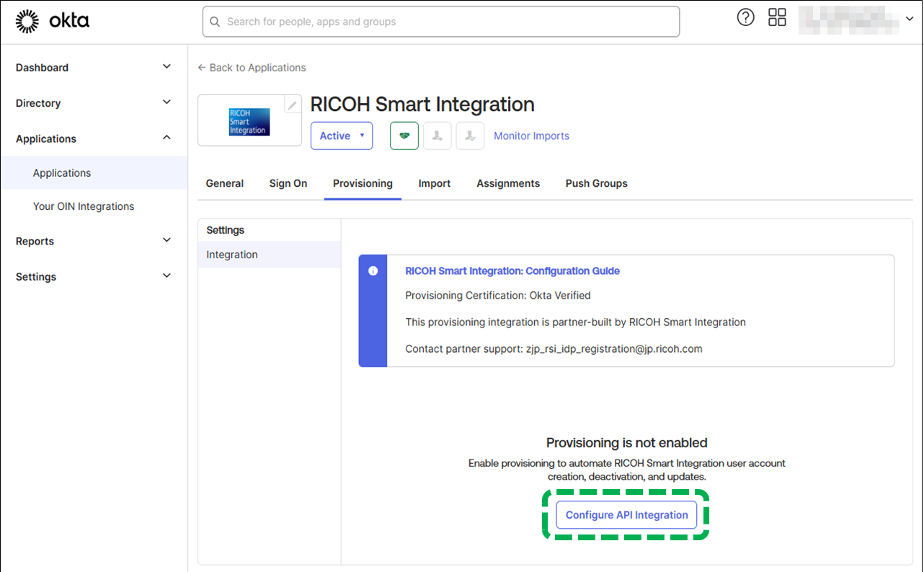Open the Monitor Imports link

click(x=531, y=136)
